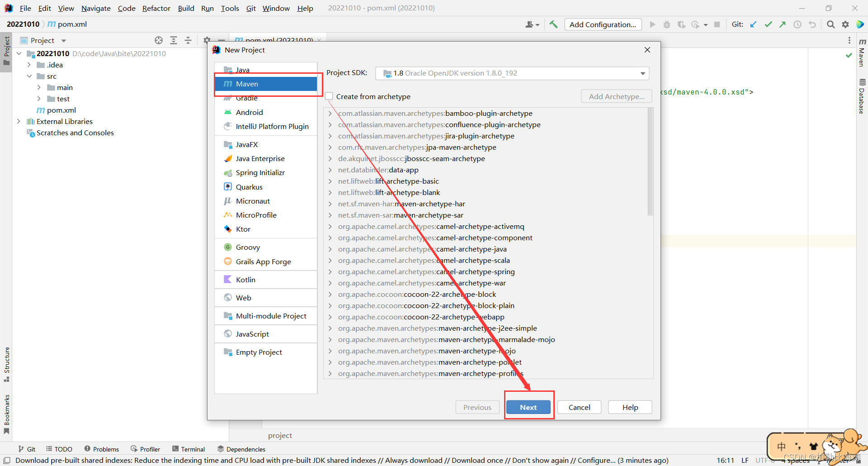The image size is (868, 466).
Task: Collapse all nodes using the Project toolbar icon
Action: pos(188,40)
